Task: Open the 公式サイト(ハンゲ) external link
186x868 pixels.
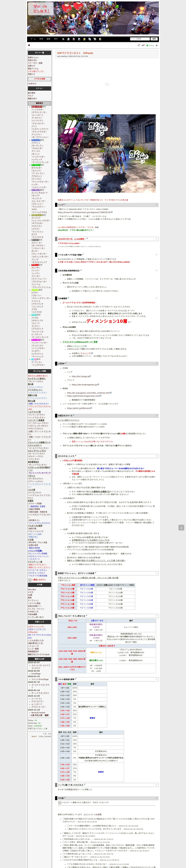Action: pos(36,627)
